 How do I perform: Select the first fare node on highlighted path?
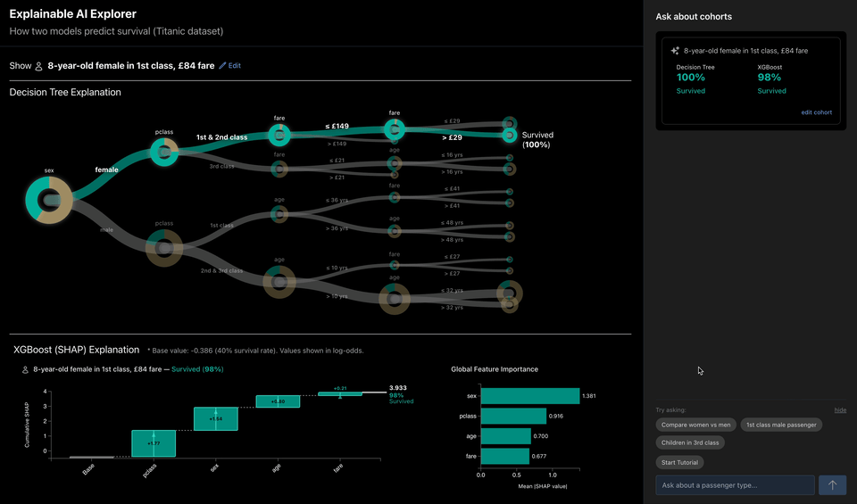pos(279,135)
